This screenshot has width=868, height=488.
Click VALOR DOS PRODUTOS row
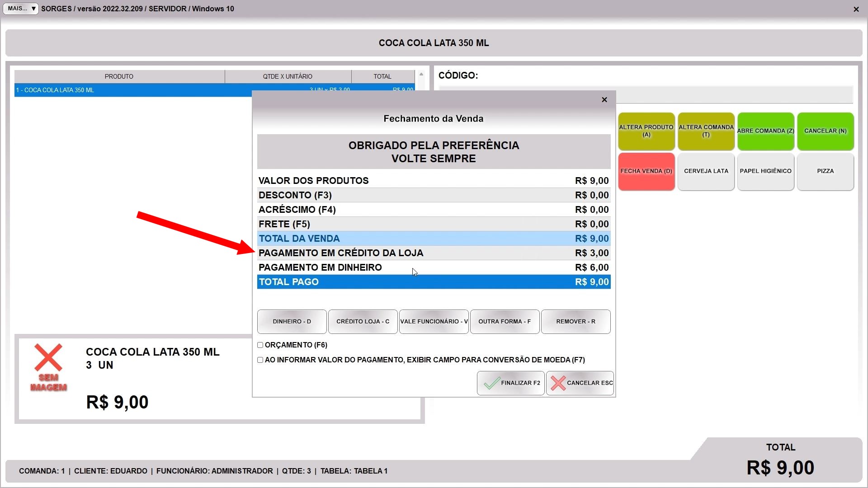434,181
